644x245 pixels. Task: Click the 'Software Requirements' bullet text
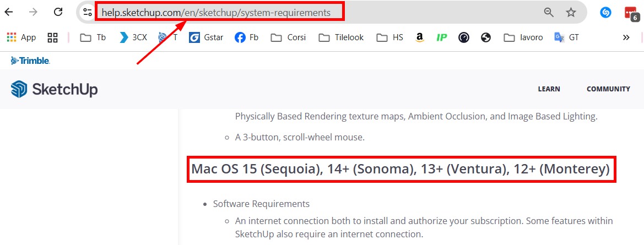(261, 204)
